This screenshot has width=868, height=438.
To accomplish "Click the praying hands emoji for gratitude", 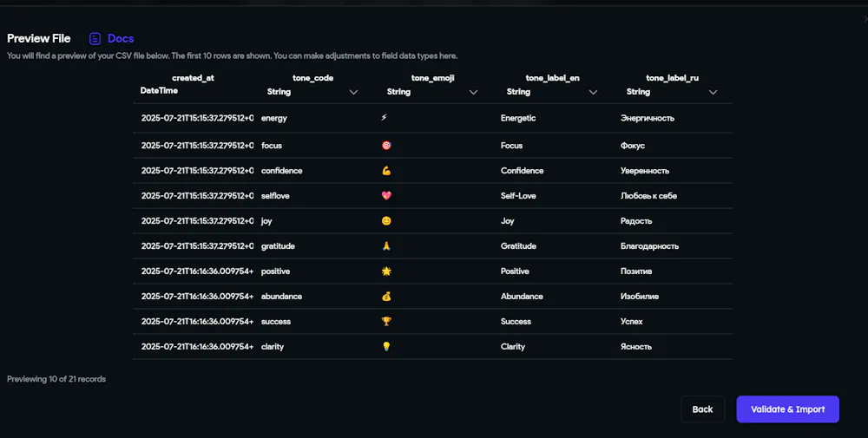I will pos(386,246).
